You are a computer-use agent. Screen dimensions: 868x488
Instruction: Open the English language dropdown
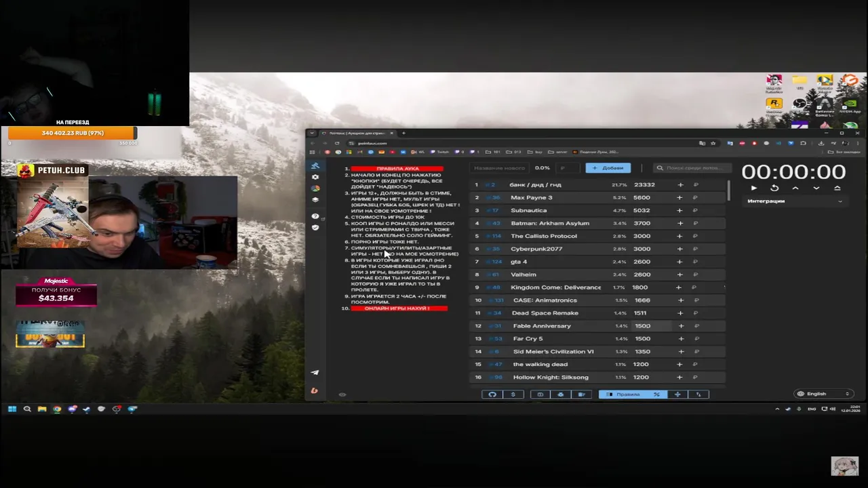[823, 394]
